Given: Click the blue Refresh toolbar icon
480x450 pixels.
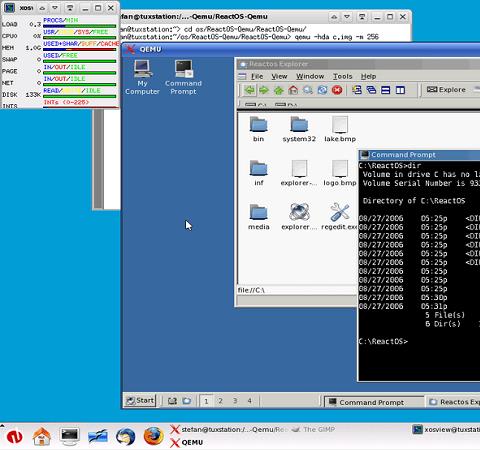Looking at the screenshot, I should [322, 90].
